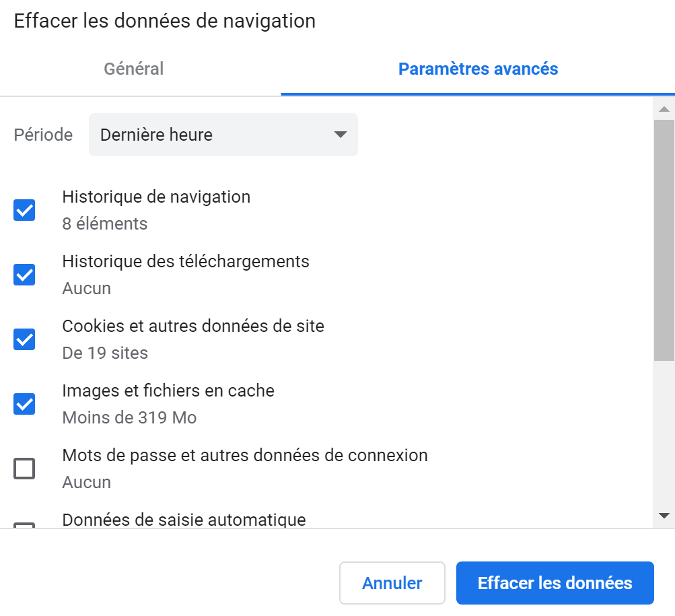This screenshot has height=616, width=675.
Task: Select the Paramètres avancés tab
Action: point(478,69)
